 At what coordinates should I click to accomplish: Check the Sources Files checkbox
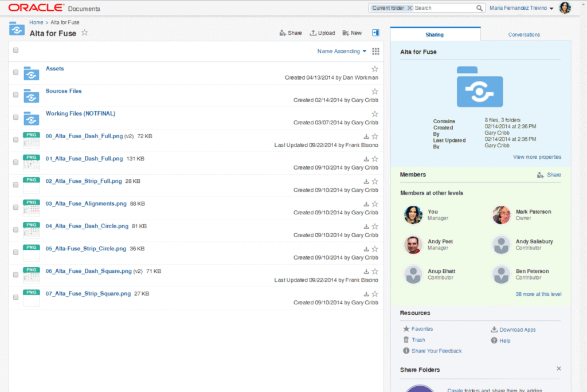pyautogui.click(x=15, y=95)
